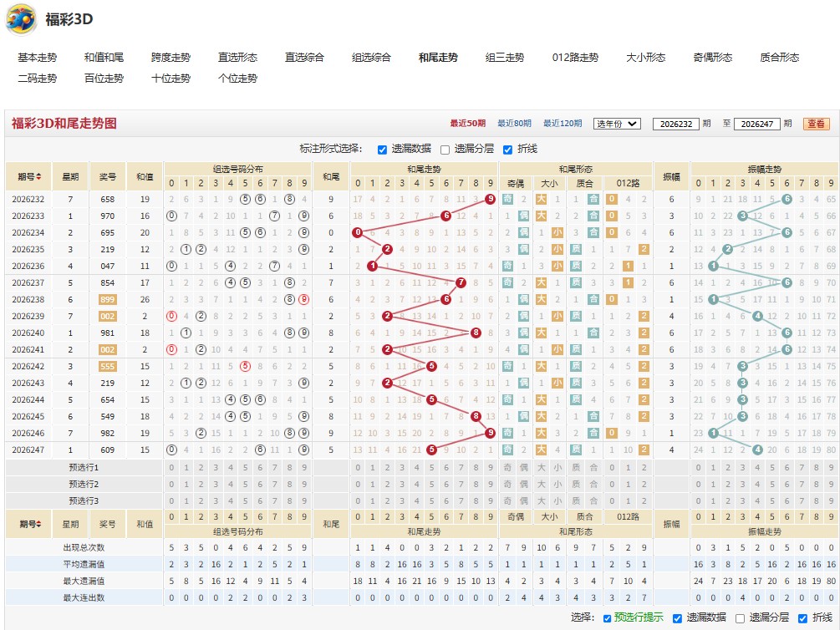840x630 pixels.
Task: Click red ball 5 in row 2026247
Action: pyautogui.click(x=432, y=450)
